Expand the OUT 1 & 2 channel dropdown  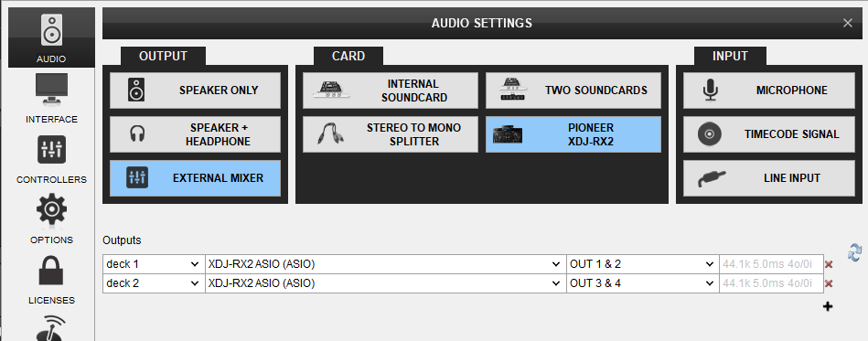pyautogui.click(x=642, y=264)
